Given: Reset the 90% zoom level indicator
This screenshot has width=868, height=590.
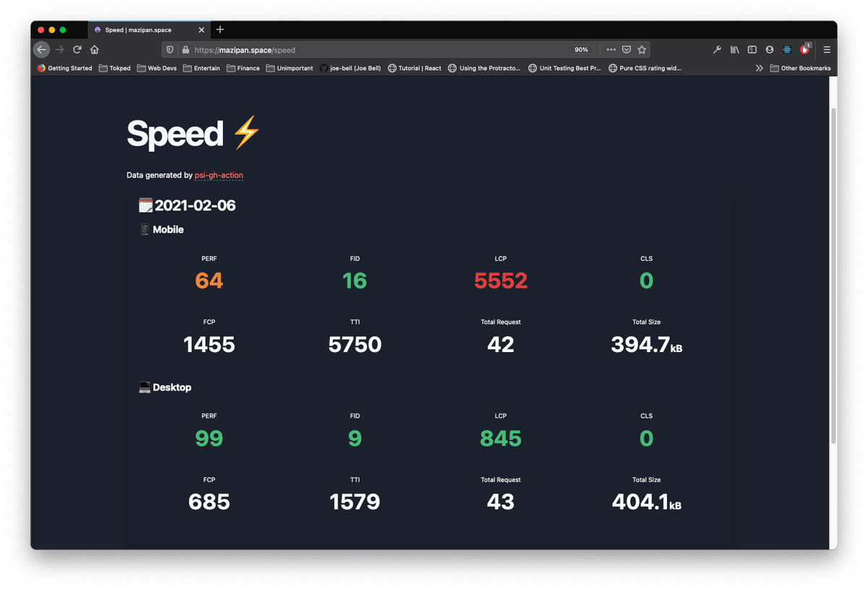Looking at the screenshot, I should click(581, 50).
